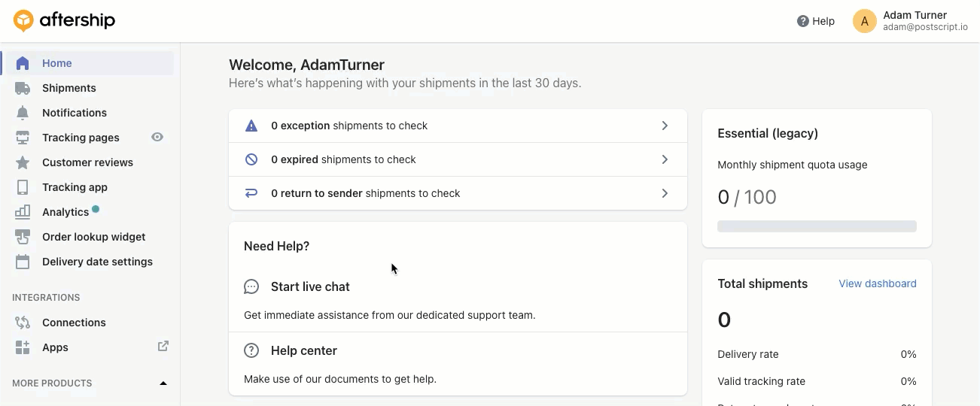
Task: Click the Notifications bell icon
Action: [23, 113]
